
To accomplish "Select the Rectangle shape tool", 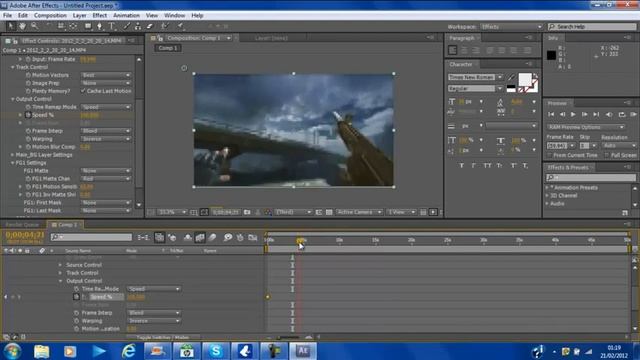I will [88, 26].
